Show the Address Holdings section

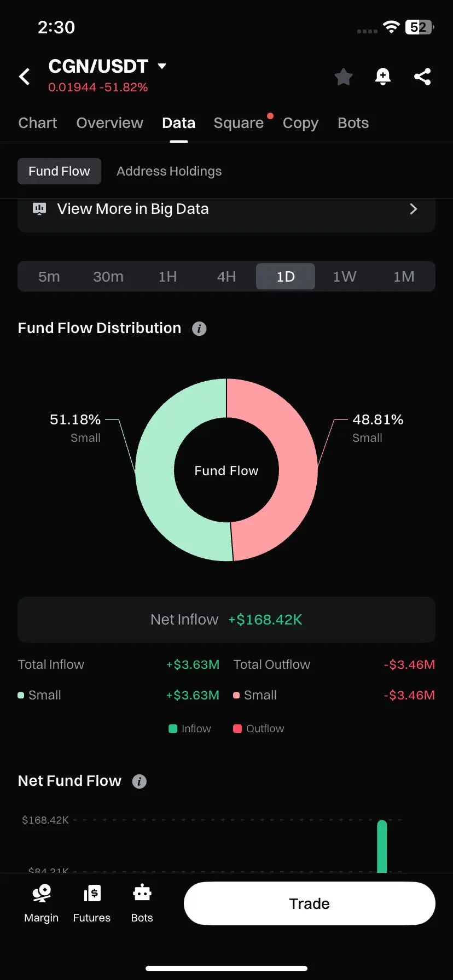click(x=169, y=171)
